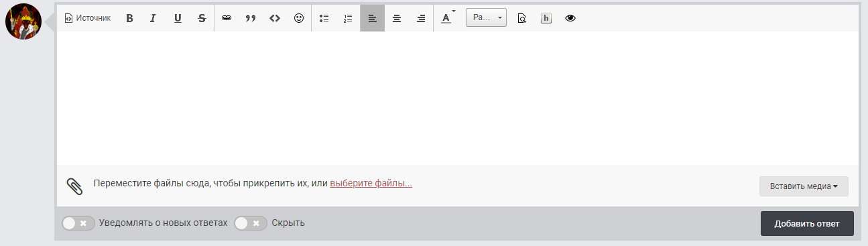Toggle the eye preview icon

point(570,19)
